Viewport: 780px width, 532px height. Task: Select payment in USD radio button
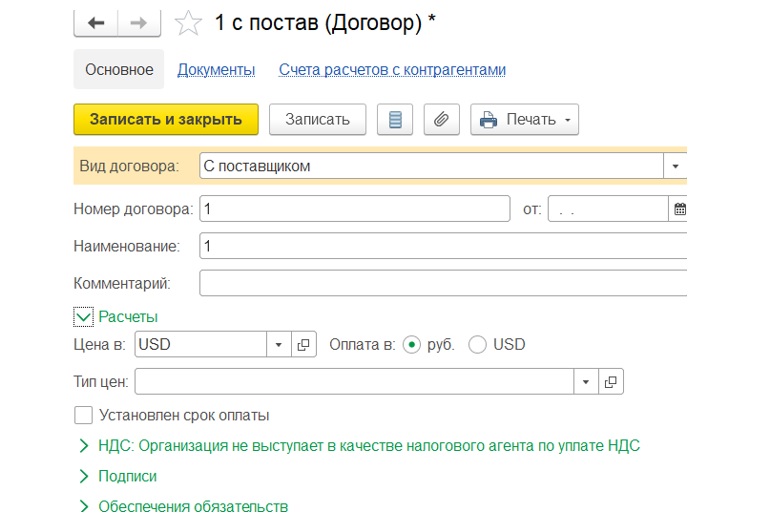click(477, 344)
